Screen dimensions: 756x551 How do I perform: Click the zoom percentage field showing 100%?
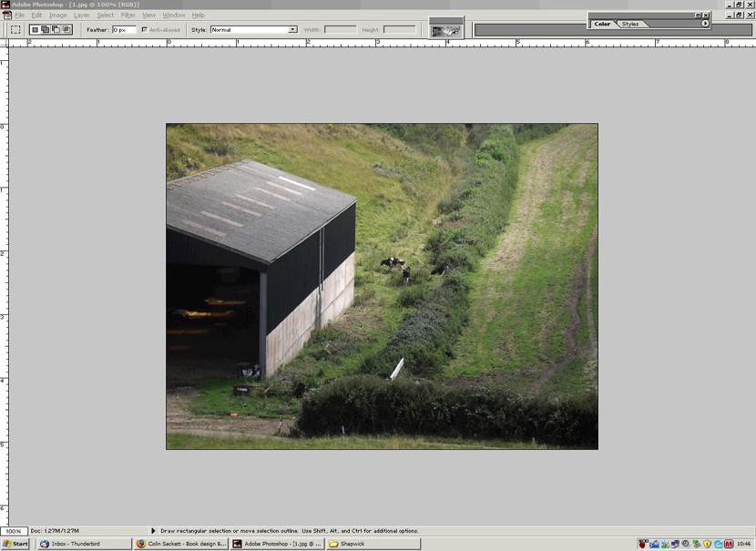(x=14, y=531)
